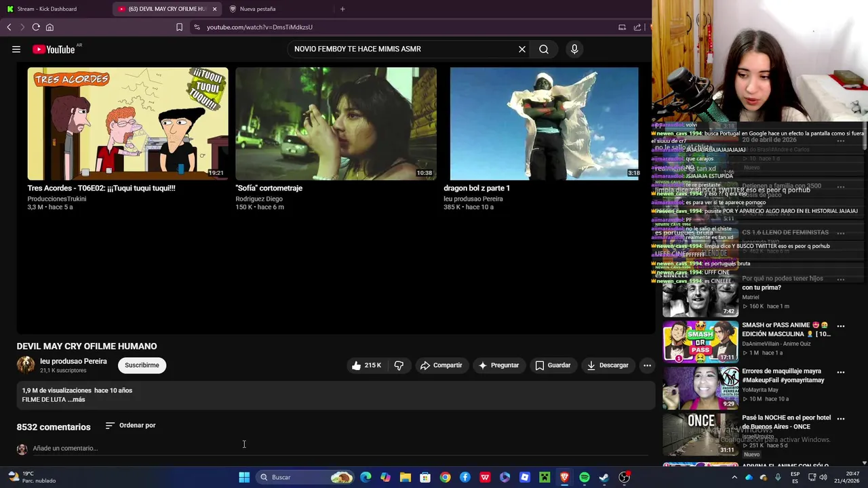Screen dimensions: 868x488
Task: Open the three-dot more actions menu under the video
Action: pyautogui.click(x=647, y=365)
